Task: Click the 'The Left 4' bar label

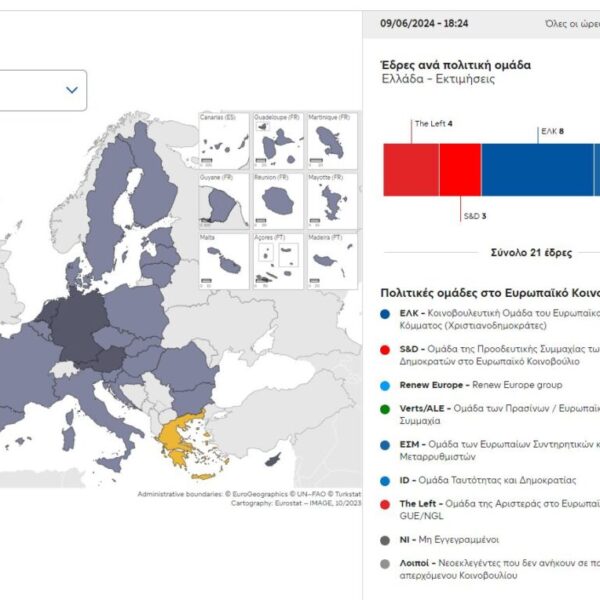Action: (434, 124)
